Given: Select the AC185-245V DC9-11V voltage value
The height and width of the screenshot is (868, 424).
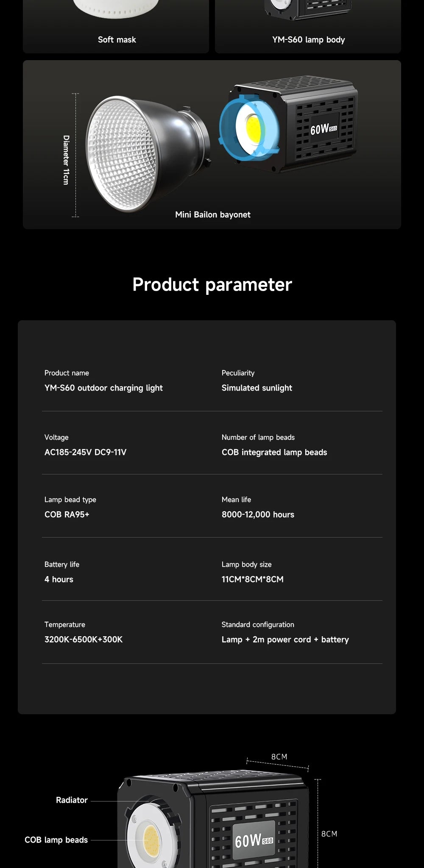Looking at the screenshot, I should (85, 452).
